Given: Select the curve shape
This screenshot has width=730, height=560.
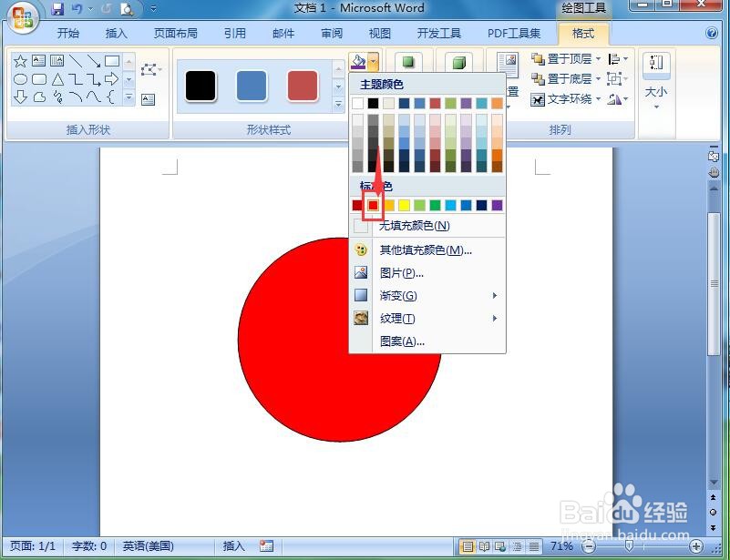Looking at the screenshot, I should (94, 97).
